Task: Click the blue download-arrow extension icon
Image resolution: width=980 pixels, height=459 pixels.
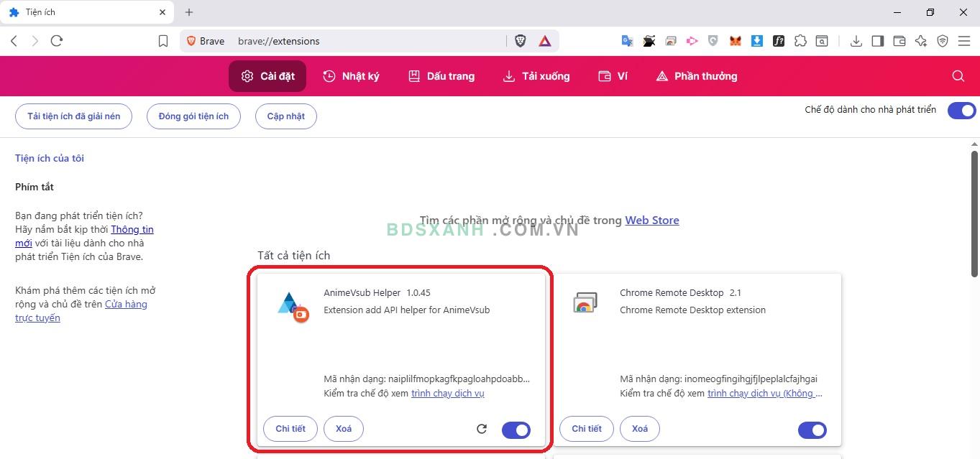Action: [x=756, y=41]
